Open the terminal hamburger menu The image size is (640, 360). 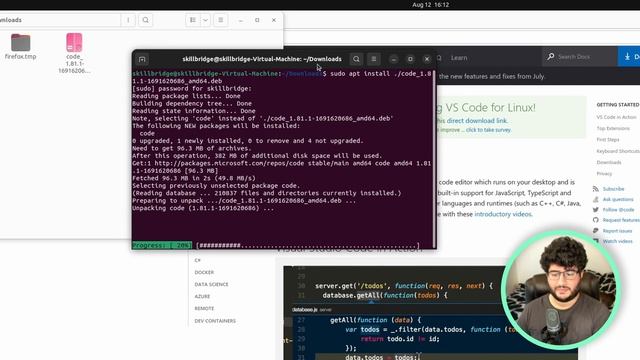point(373,59)
